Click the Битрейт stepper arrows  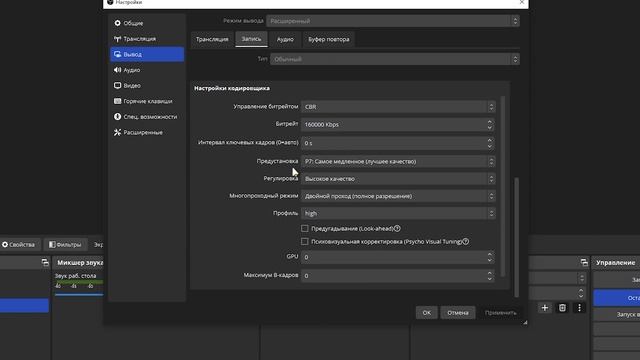tap(490, 124)
